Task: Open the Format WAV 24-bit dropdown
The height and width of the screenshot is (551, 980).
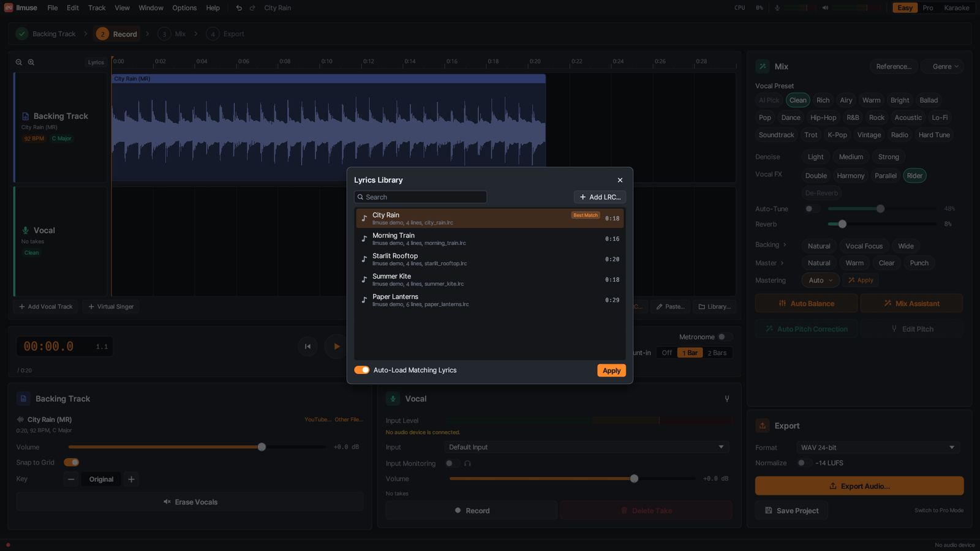Action: 878,448
